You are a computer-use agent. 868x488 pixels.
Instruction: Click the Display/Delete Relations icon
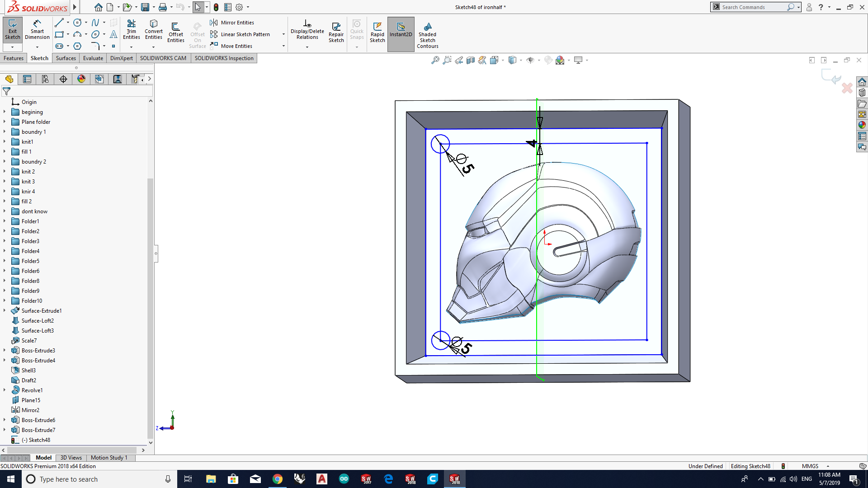click(307, 30)
